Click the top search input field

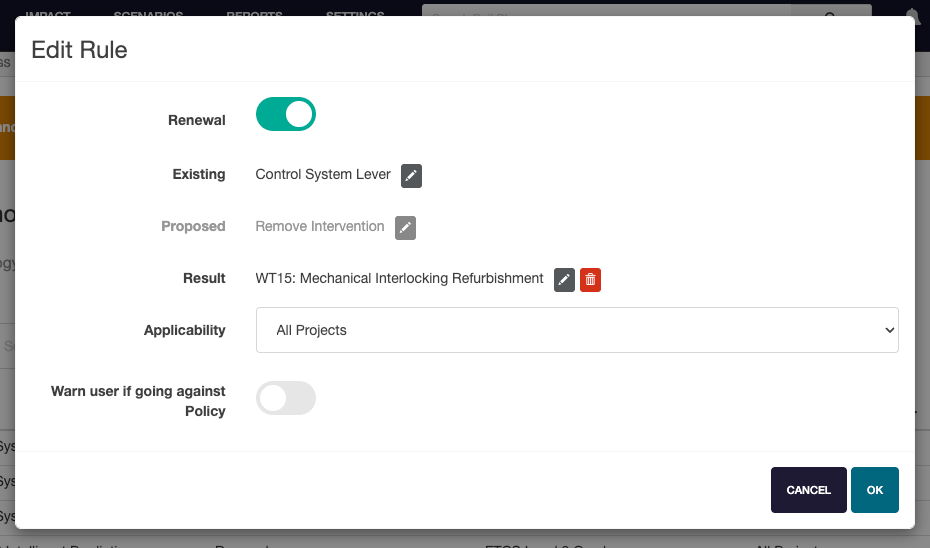pyautogui.click(x=600, y=14)
